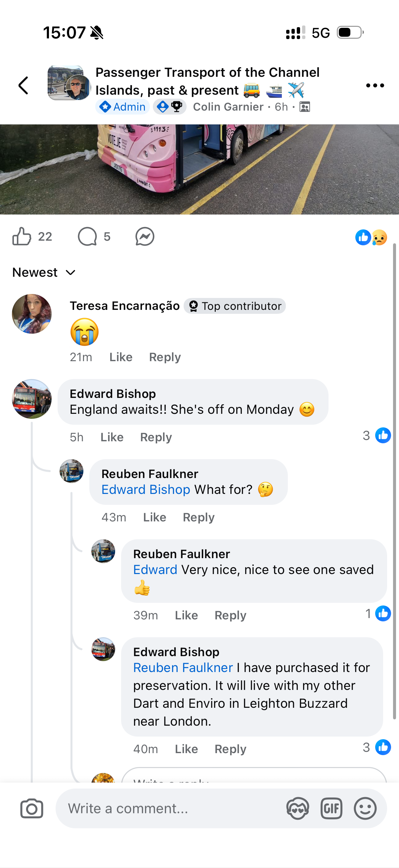399x868 pixels.
Task: Reply to Edward Bishop's England awaits comment
Action: coord(156,437)
